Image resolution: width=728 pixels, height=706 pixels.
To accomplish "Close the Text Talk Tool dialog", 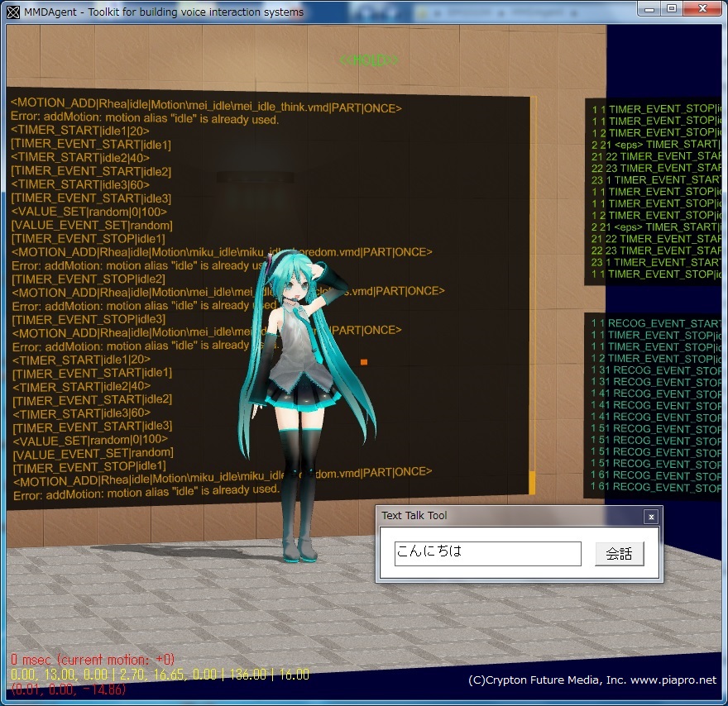I will point(651,517).
